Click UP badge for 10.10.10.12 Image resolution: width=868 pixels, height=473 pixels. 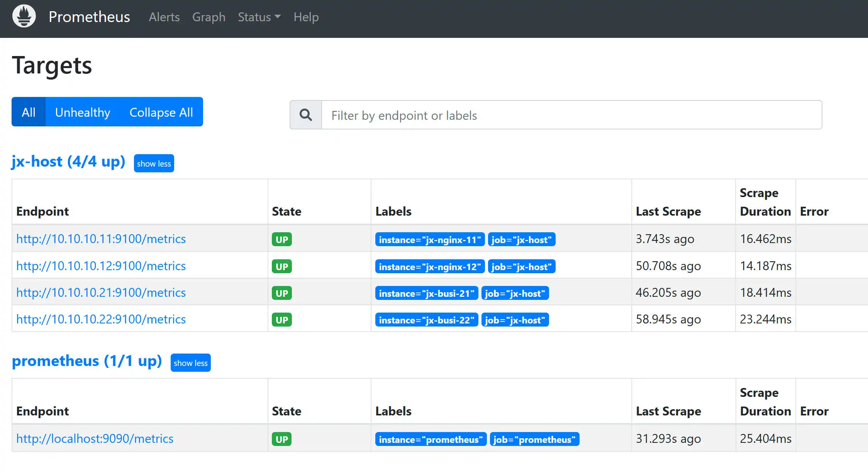(282, 266)
